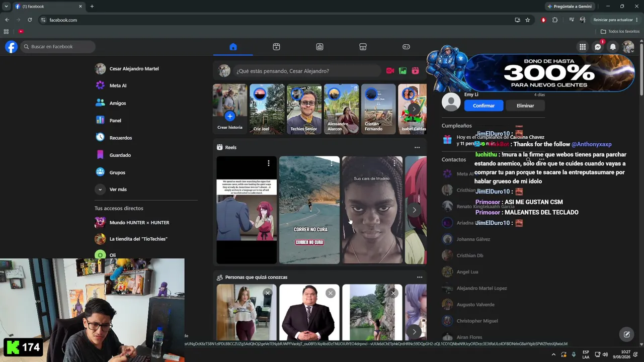The image size is (644, 362).
Task: Open chat with Johanna Gálvez
Action: (473, 239)
